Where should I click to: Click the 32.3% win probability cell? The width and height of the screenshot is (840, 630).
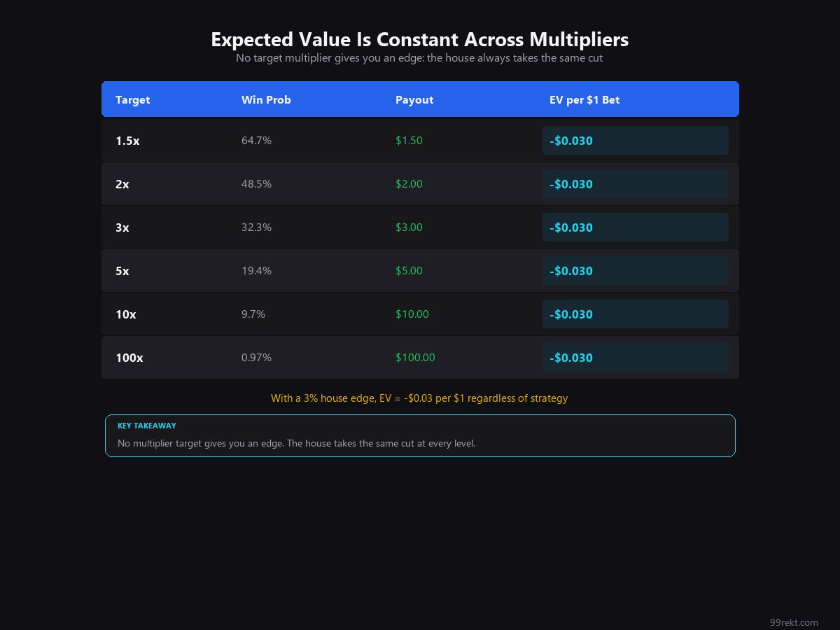click(256, 227)
